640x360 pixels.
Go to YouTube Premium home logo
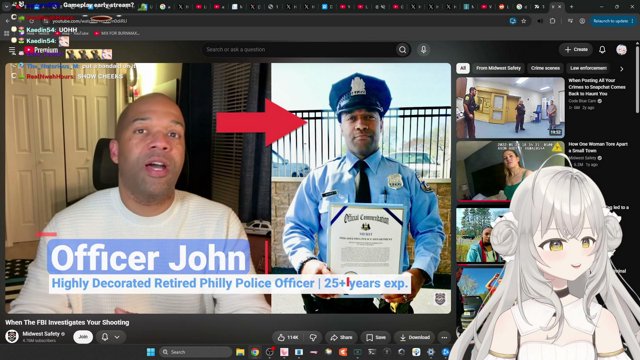[x=41, y=50]
